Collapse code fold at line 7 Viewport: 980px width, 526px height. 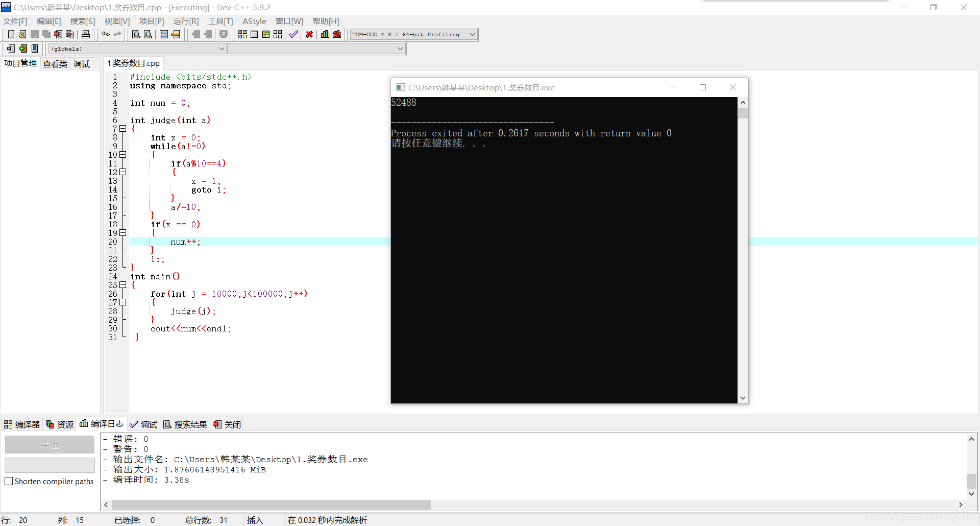123,129
